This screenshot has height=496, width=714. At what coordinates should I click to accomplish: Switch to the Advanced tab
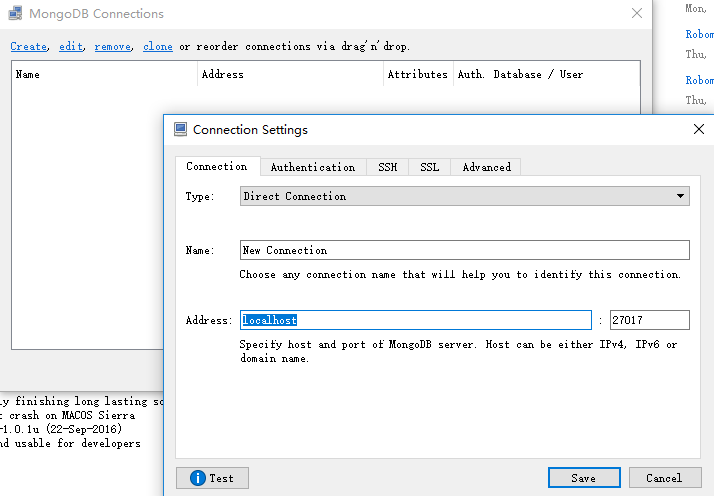coord(486,167)
